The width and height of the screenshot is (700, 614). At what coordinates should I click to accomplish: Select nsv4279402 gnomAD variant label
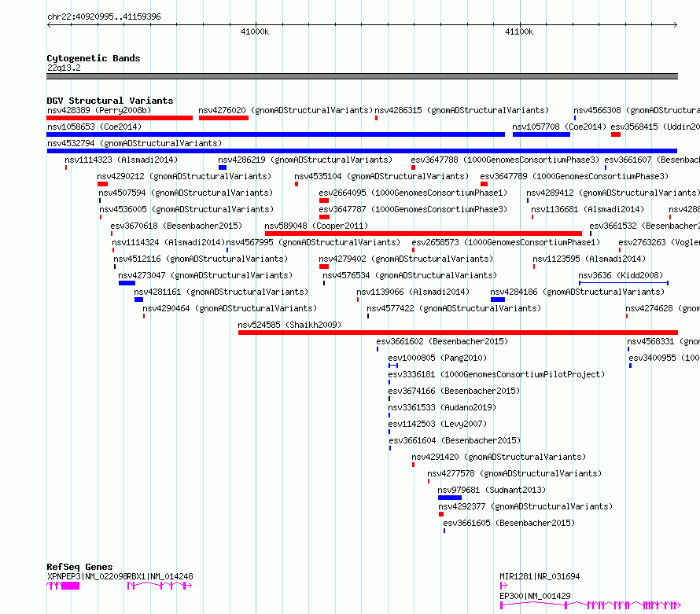pos(406,259)
